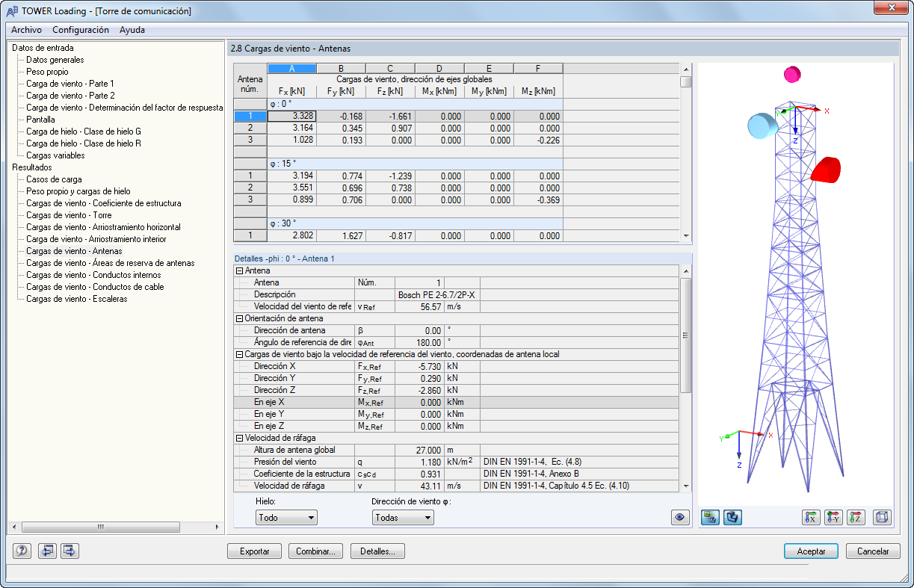Image resolution: width=914 pixels, height=588 pixels.
Task: Open the Ayuda menu
Action: coord(132,30)
